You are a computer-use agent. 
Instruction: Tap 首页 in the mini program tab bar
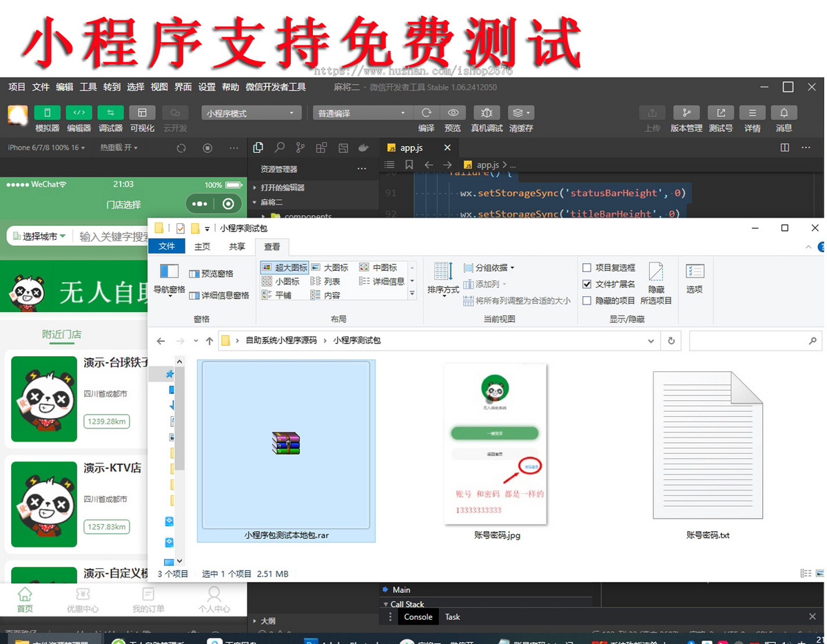coord(25,599)
